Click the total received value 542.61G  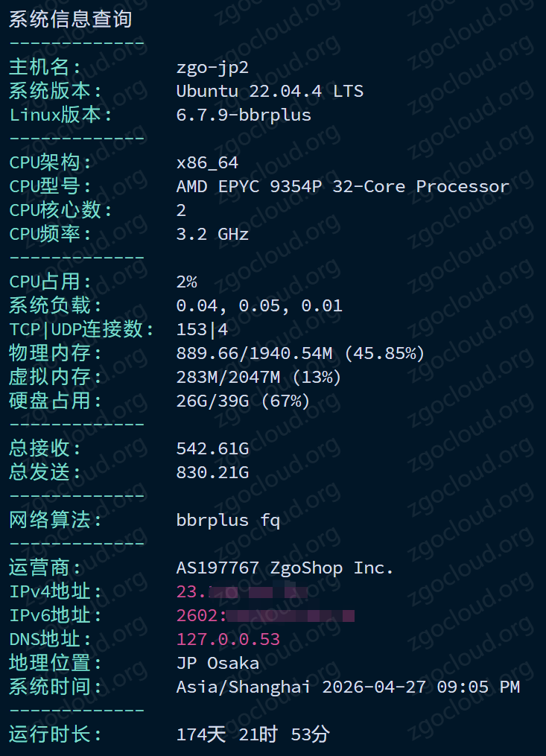(213, 449)
